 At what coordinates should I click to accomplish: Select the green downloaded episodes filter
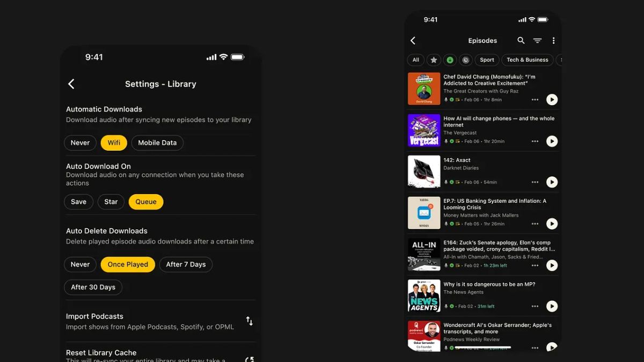[450, 60]
